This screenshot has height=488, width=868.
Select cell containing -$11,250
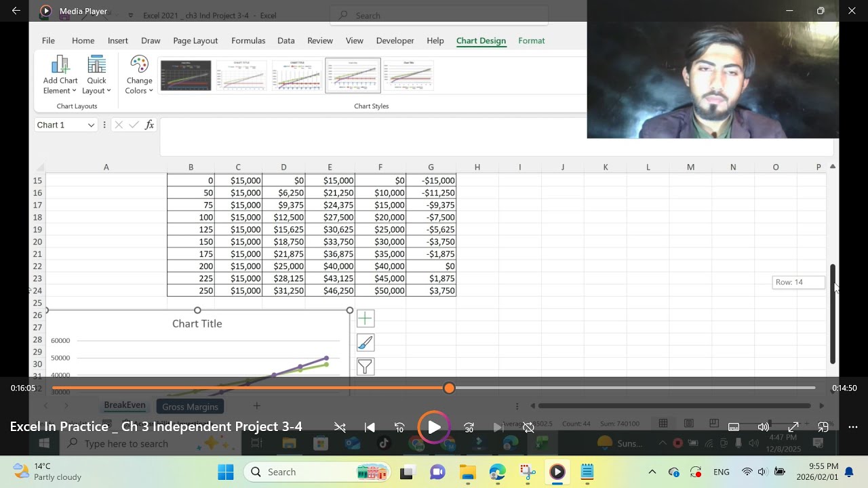431,193
